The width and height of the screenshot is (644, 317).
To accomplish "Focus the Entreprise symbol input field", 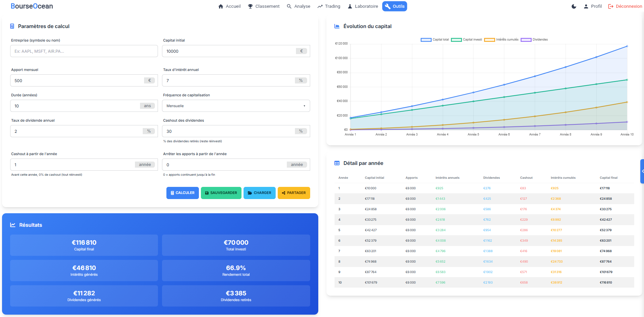I will (84, 51).
